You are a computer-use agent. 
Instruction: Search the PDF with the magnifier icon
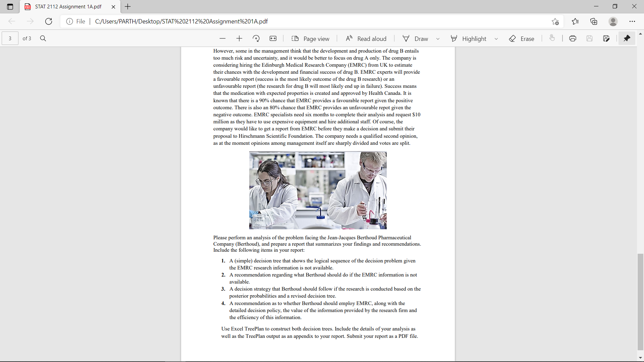43,39
